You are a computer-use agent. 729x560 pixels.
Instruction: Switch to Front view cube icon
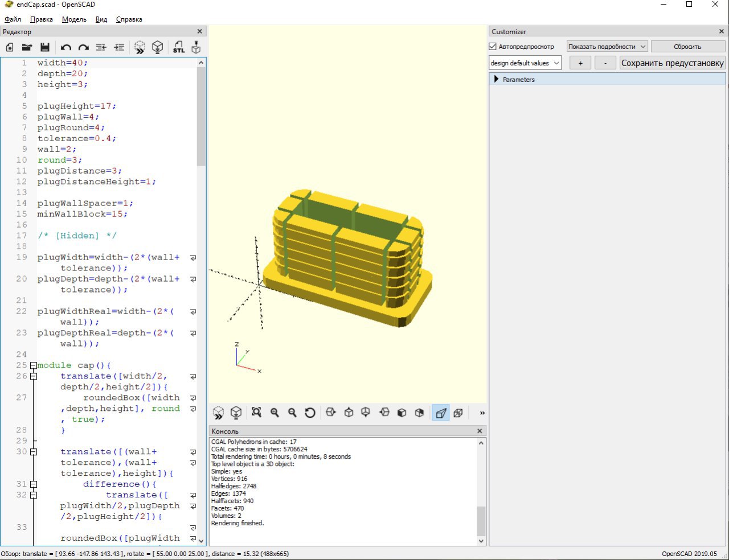coord(402,413)
